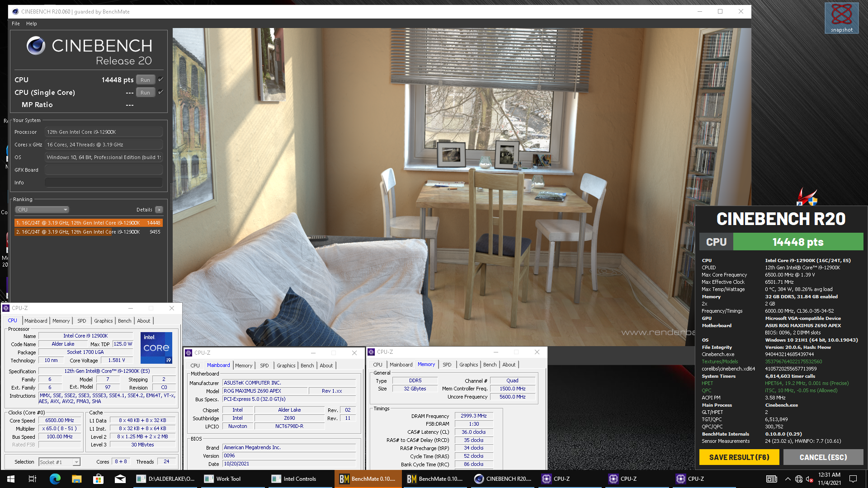This screenshot has width=868, height=488.
Task: Open the notification center icon
Action: (x=853, y=479)
